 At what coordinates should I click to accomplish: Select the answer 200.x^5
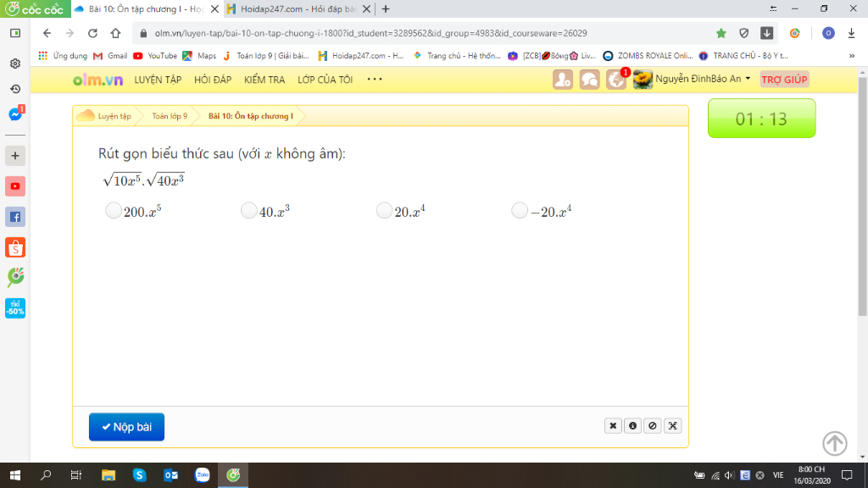coord(114,211)
